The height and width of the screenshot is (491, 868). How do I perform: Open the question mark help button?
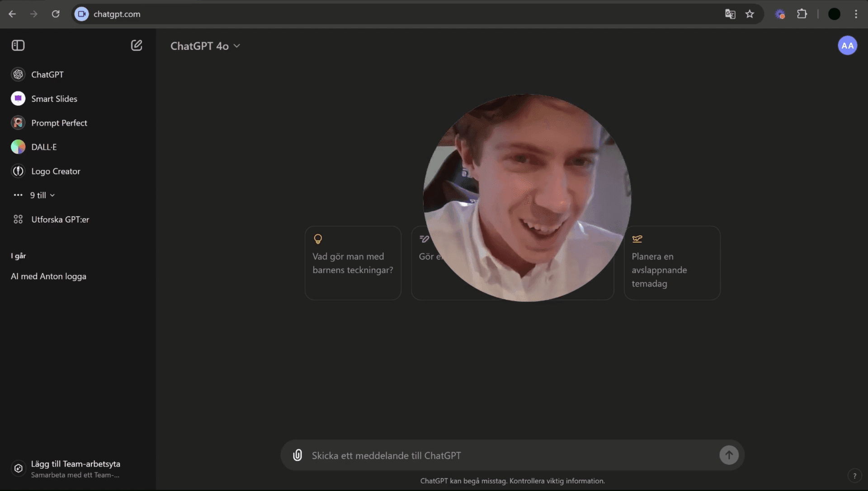(854, 475)
